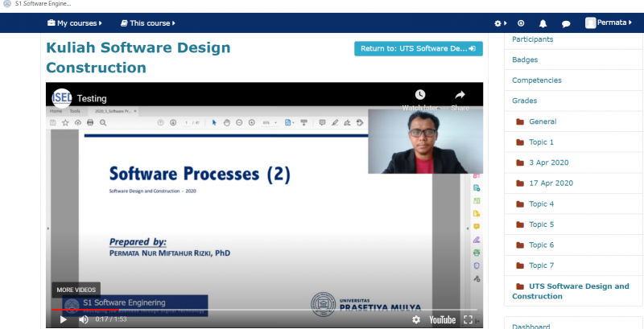The image size is (644, 329).
Task: Click the Testing video title
Action: [x=92, y=99]
